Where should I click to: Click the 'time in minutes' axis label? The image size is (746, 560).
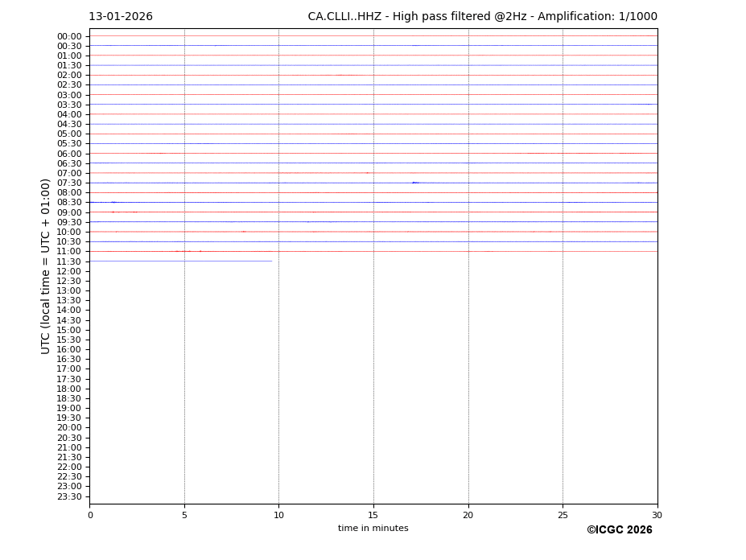pos(373,529)
